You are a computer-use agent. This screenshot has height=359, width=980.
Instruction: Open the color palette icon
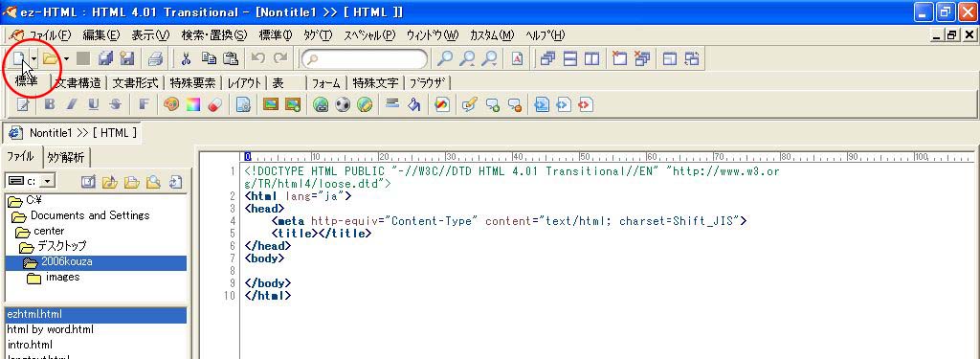pyautogui.click(x=170, y=104)
